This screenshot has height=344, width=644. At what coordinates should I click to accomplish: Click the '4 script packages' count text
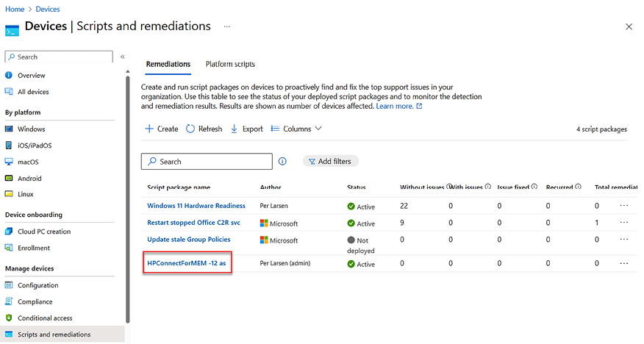(601, 129)
